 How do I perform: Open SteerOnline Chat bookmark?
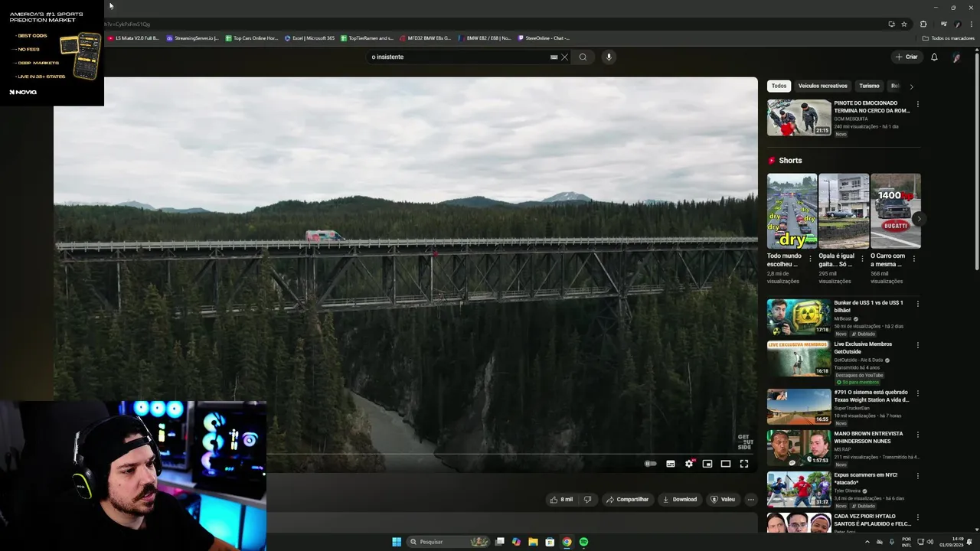coord(544,37)
